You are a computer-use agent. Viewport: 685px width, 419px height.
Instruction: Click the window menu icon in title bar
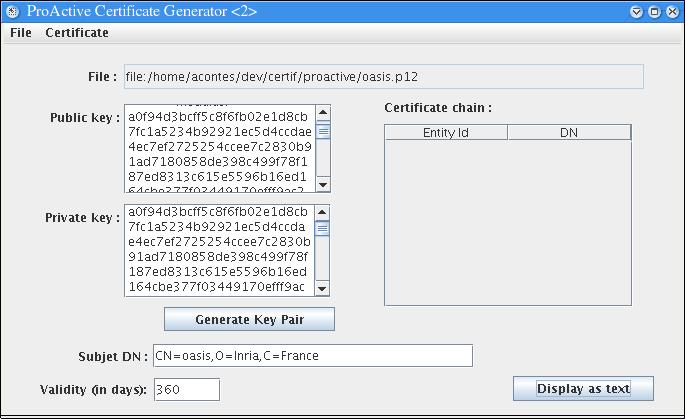[12, 11]
